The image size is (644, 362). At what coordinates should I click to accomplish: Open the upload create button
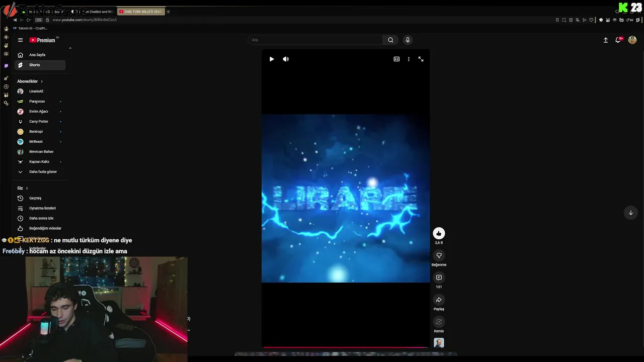(606, 40)
